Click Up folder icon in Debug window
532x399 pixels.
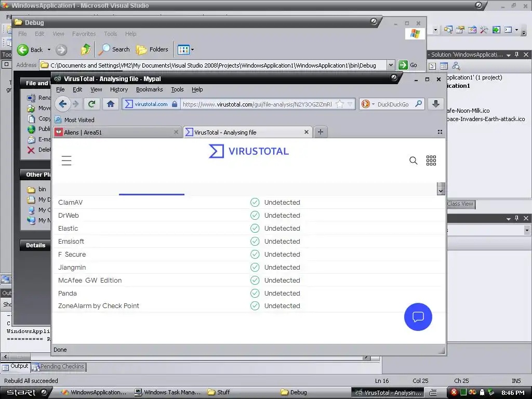86,49
